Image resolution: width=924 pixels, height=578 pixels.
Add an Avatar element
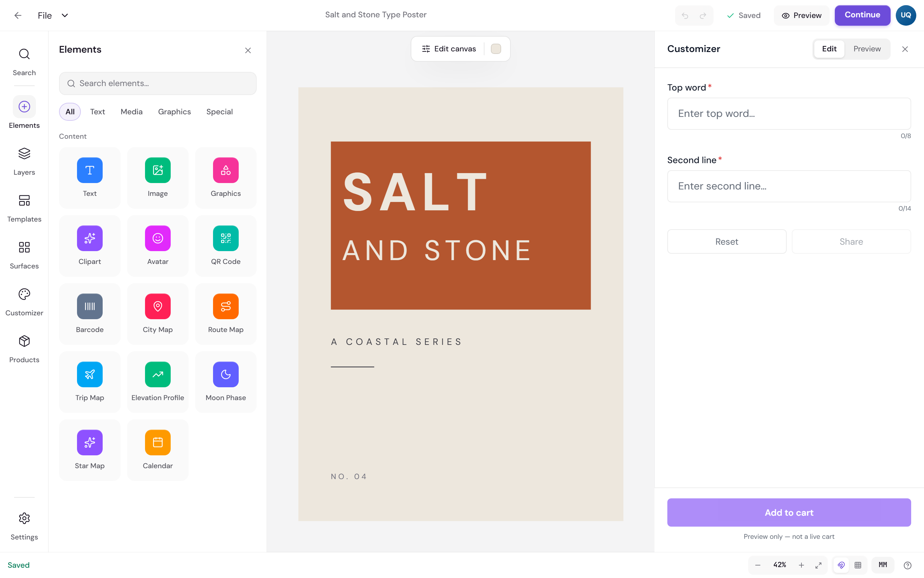158,246
